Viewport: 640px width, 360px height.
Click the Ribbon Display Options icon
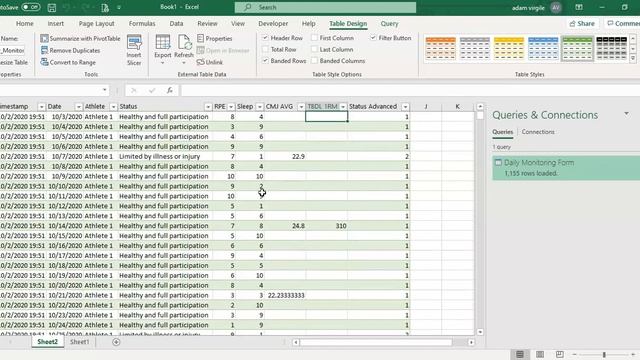point(579,7)
